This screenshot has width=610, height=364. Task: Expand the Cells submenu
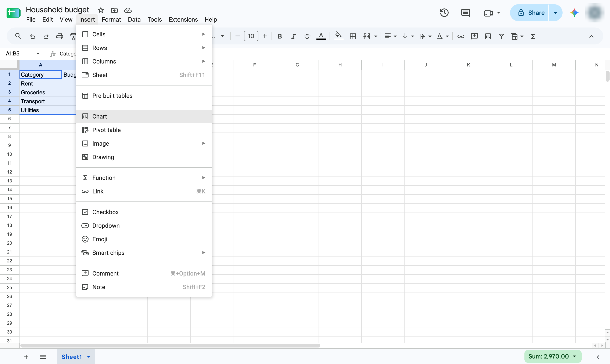[x=144, y=34]
